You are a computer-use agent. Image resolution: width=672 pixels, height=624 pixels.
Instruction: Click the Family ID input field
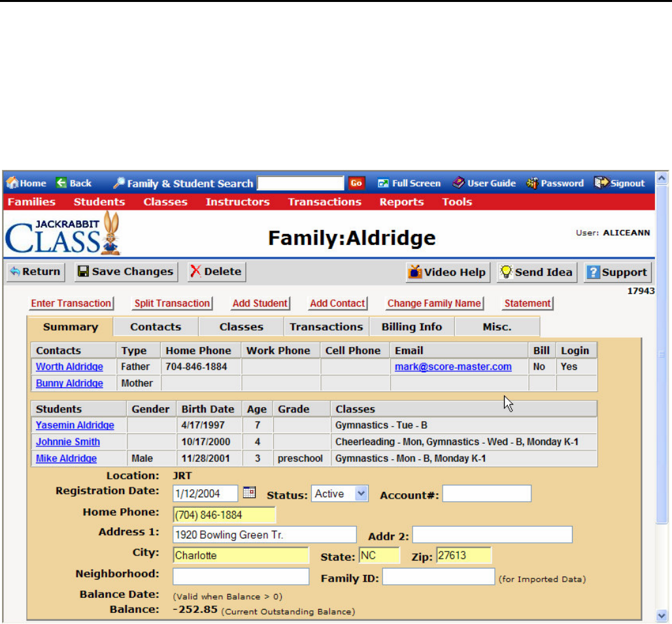(439, 576)
